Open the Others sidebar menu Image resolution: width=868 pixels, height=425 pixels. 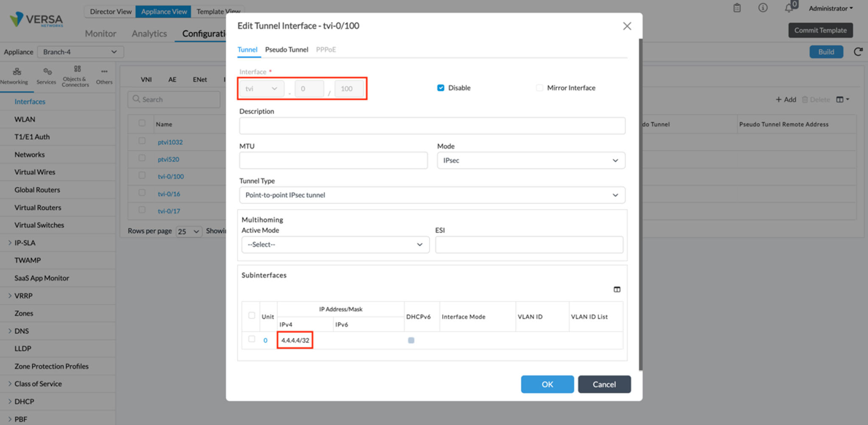pyautogui.click(x=104, y=72)
